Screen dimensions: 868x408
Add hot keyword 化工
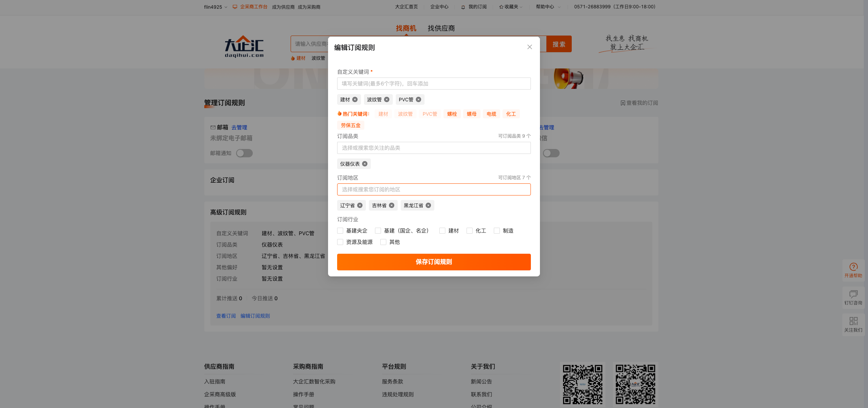(511, 114)
